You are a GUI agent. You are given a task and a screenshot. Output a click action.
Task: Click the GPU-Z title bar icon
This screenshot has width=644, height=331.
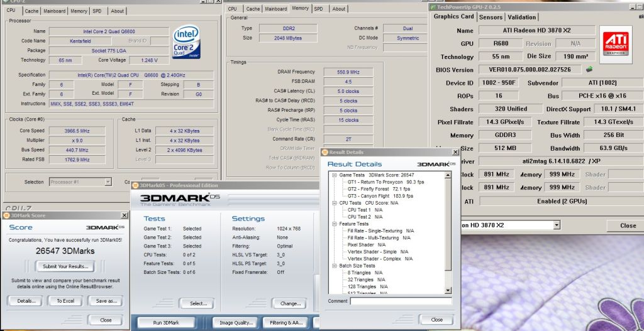[433, 7]
